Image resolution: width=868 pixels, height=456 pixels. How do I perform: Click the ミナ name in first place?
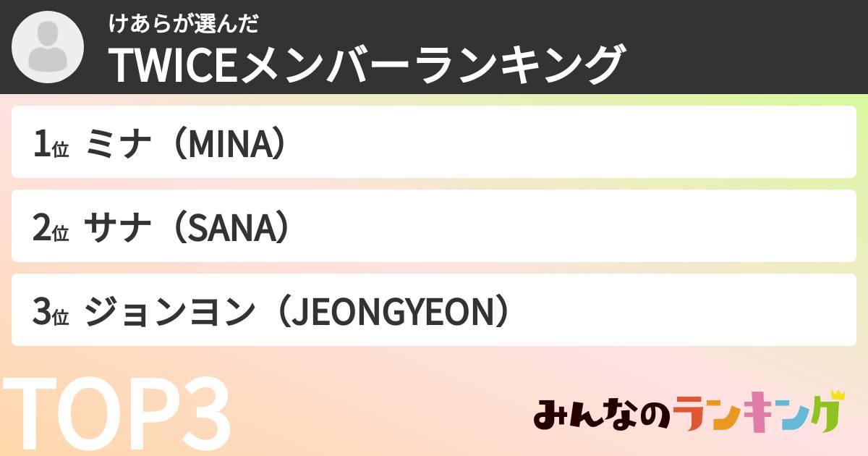coord(118,146)
